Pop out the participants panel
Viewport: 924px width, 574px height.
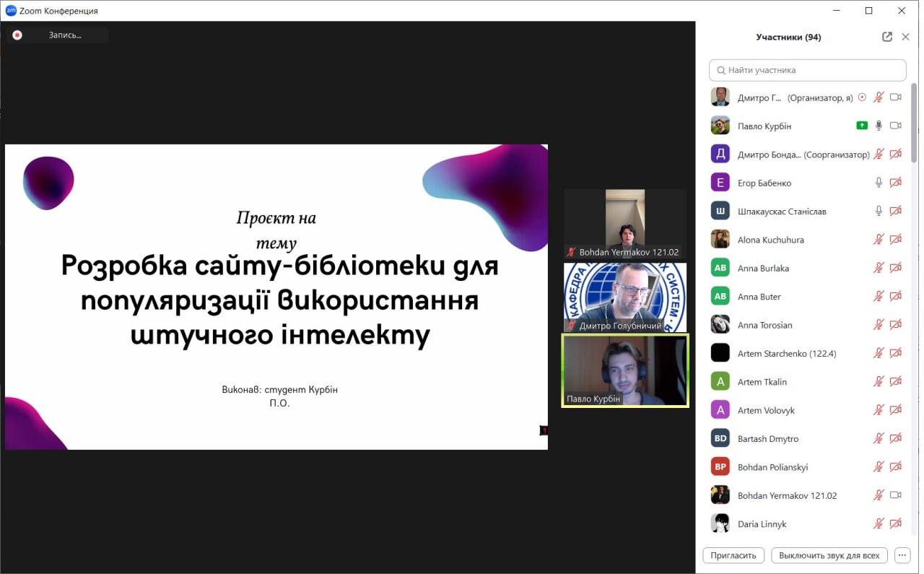pyautogui.click(x=887, y=37)
